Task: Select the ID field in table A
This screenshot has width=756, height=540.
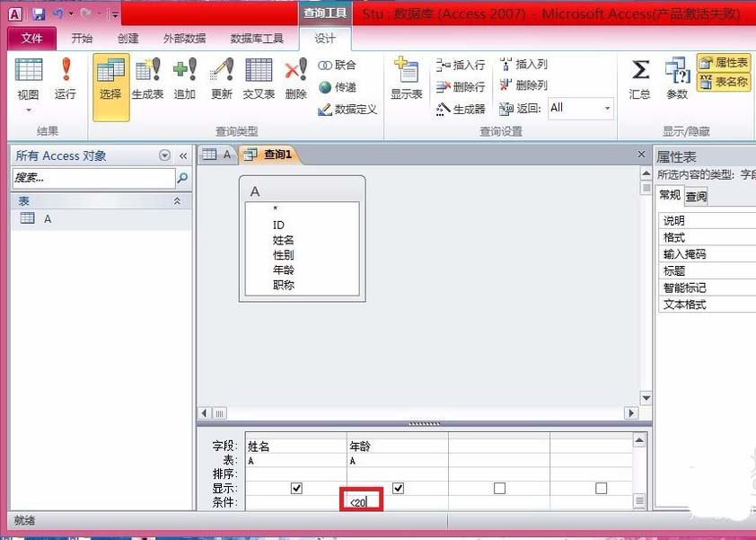Action: (278, 225)
